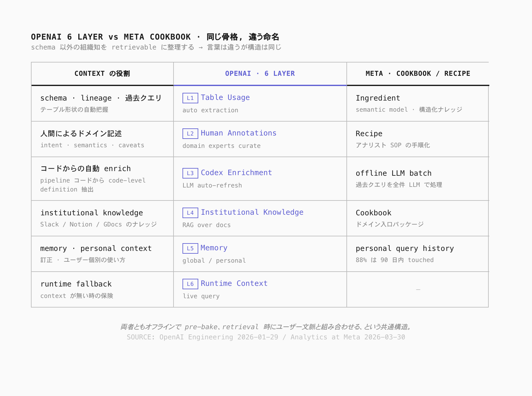Select the 'live query' subtitle
532x396 pixels.
click(201, 296)
